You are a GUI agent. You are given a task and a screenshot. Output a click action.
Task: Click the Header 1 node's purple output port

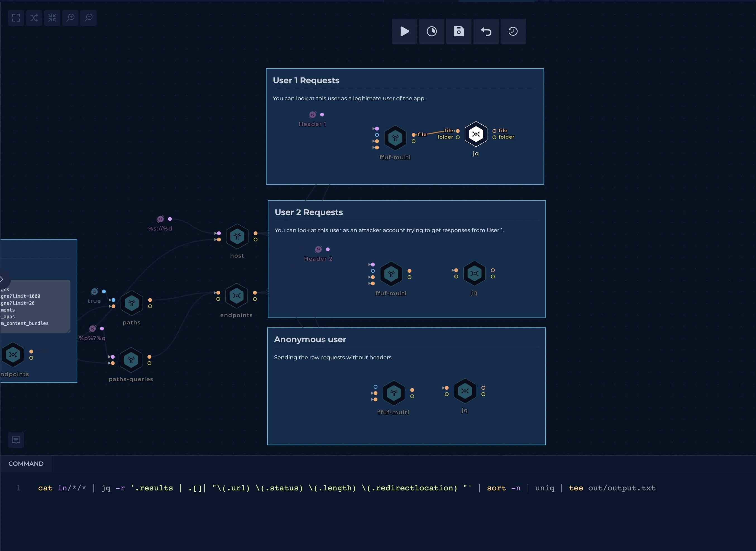(x=322, y=115)
